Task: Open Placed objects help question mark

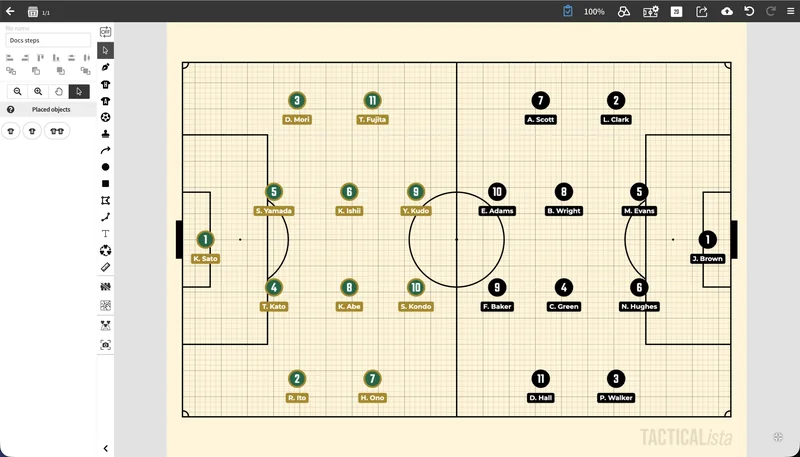Action: tap(10, 110)
